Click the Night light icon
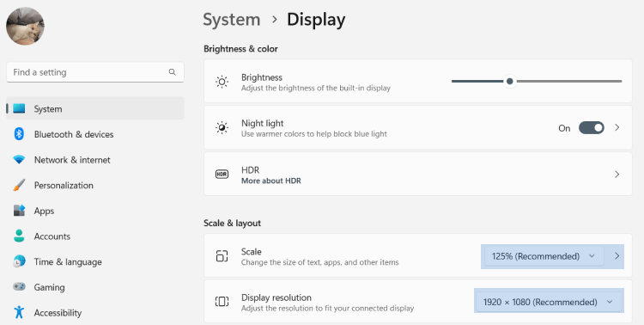Viewport: 644px width, 325px height. click(222, 128)
